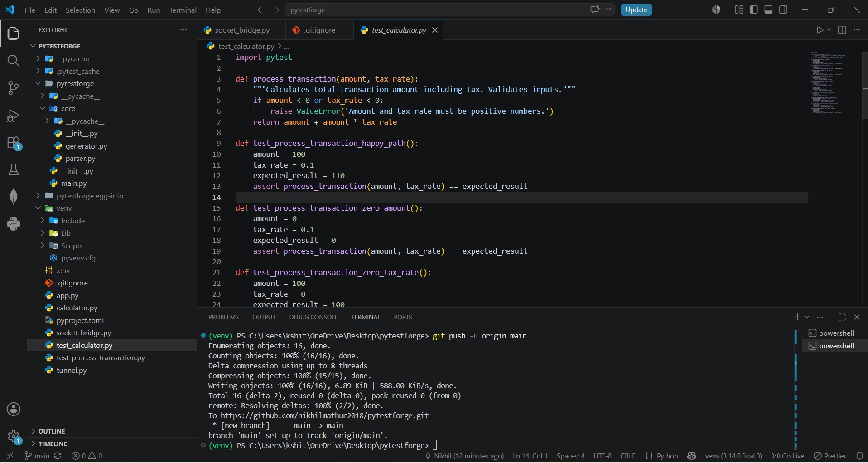Collapse the venv folder
The image size is (868, 463).
pos(38,208)
